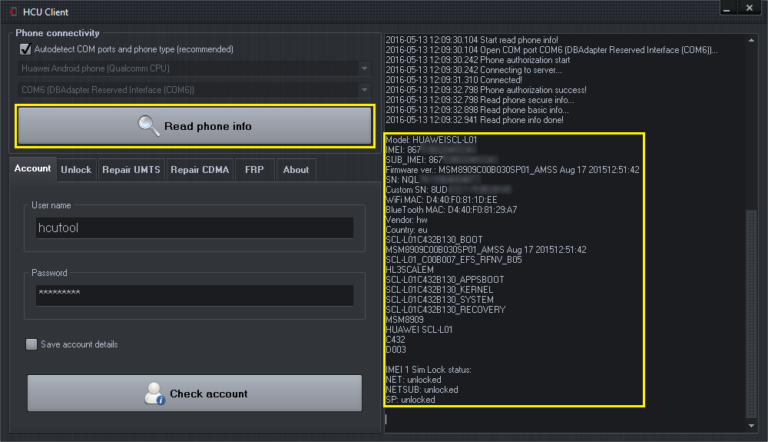
Task: Click the 'Vendor: hw' log line
Action: coord(407,220)
